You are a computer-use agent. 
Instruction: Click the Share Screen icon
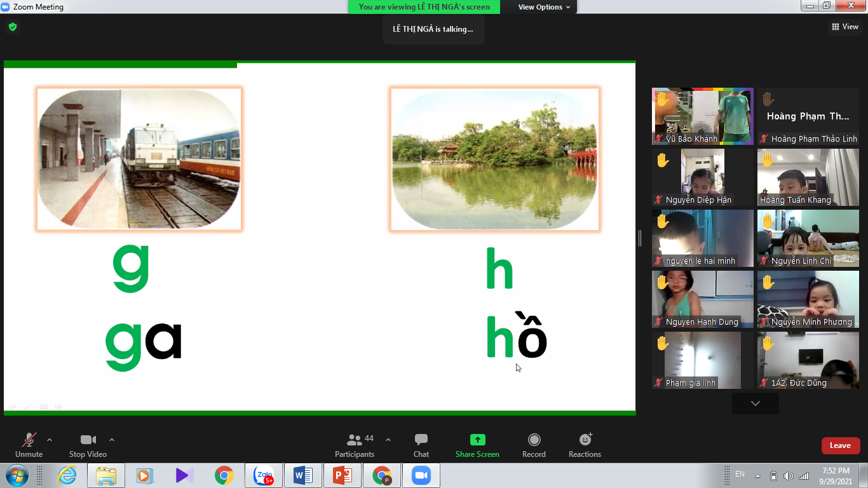click(x=477, y=440)
